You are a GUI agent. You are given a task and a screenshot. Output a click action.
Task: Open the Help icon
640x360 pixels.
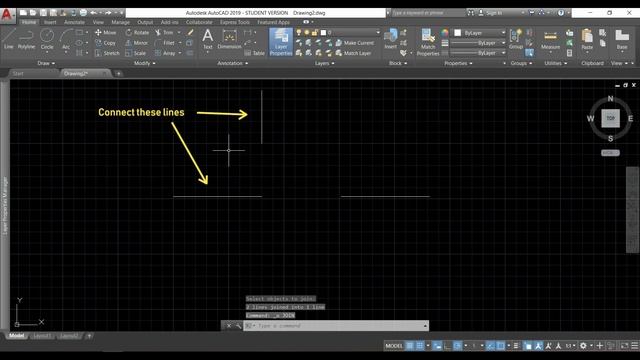click(561, 13)
